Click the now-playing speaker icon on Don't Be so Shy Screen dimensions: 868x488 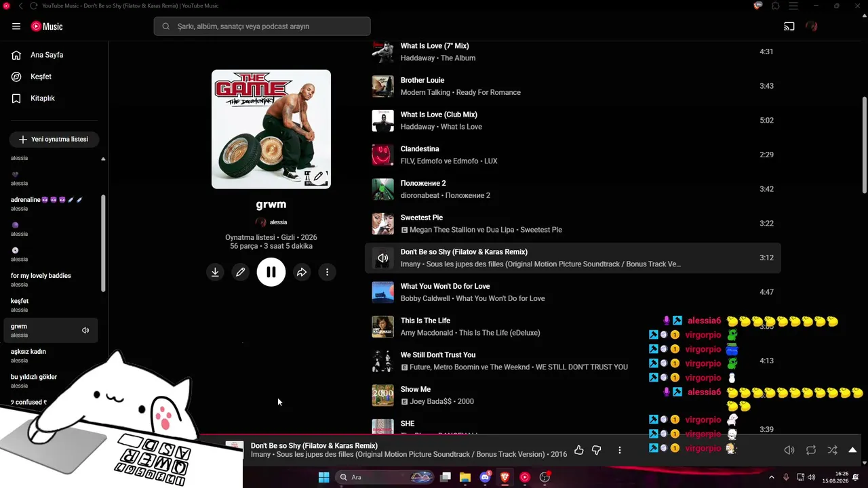pos(383,258)
